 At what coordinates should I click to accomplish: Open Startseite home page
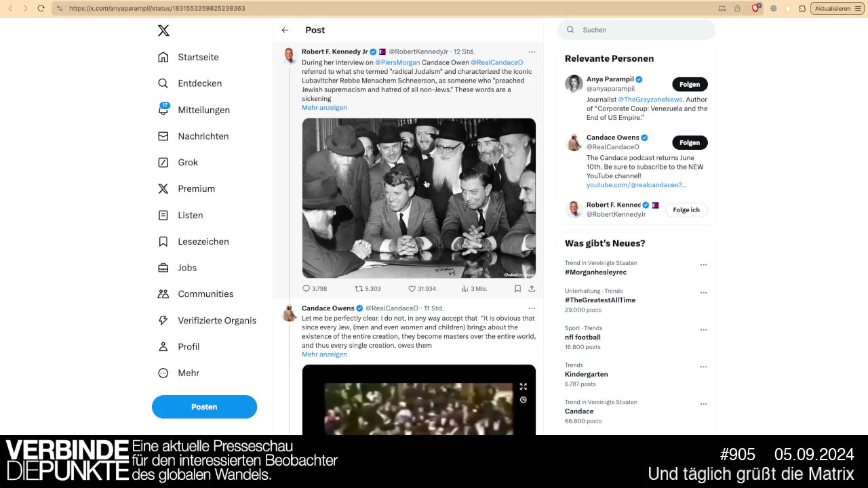(198, 57)
